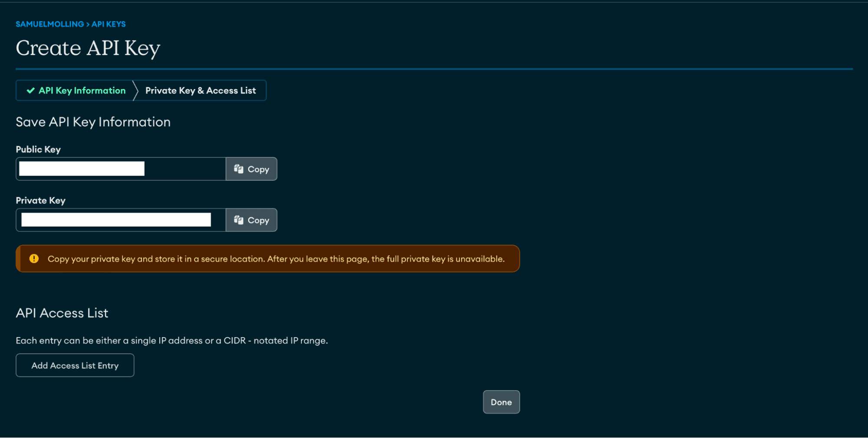
Task: Click the copy icon beside the Private Key field
Action: coord(238,220)
